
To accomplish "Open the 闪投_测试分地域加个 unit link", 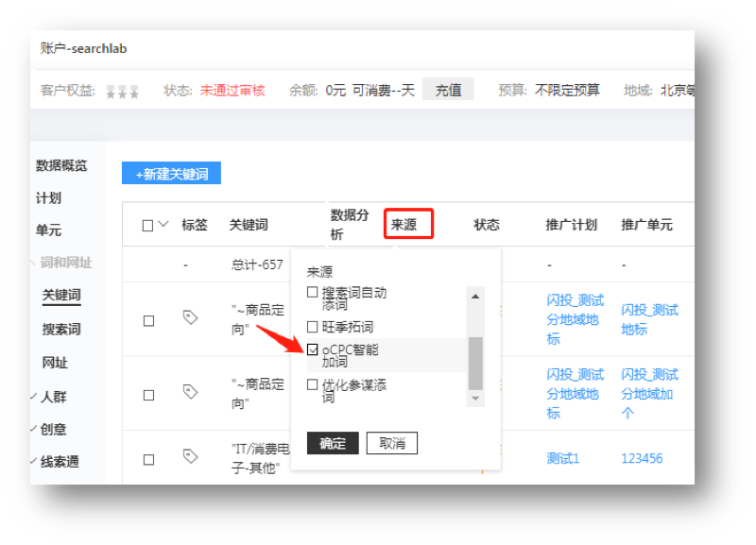I will tap(649, 394).
